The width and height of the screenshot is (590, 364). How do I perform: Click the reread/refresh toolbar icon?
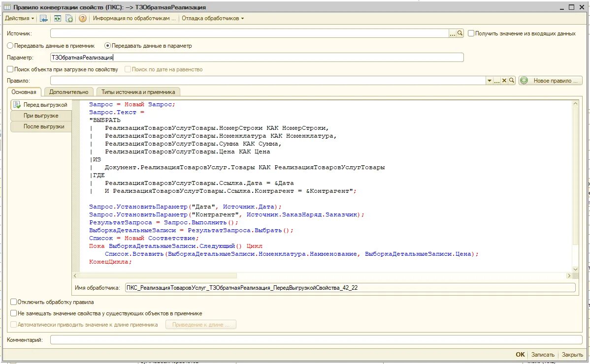(57, 18)
